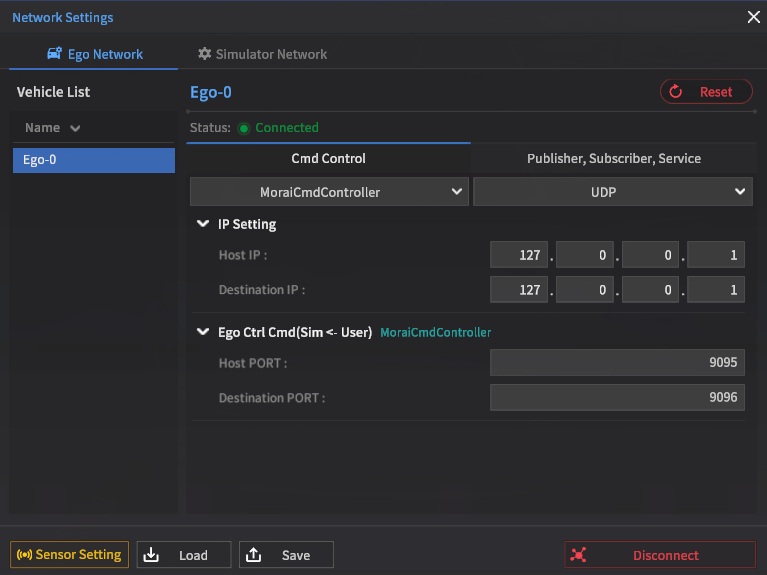Image resolution: width=767 pixels, height=575 pixels.
Task: Click the sensor signal icon on Sensor Setting
Action: [24, 555]
